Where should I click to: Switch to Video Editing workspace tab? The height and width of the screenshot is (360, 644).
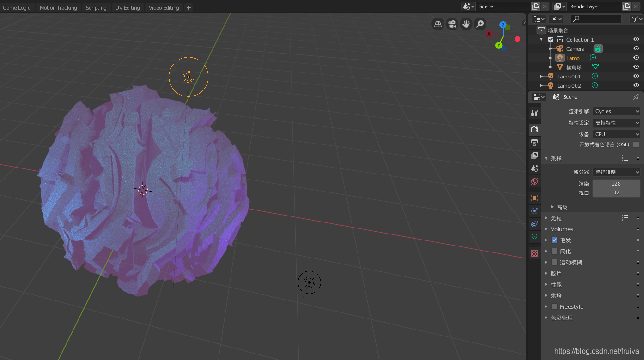click(x=164, y=8)
